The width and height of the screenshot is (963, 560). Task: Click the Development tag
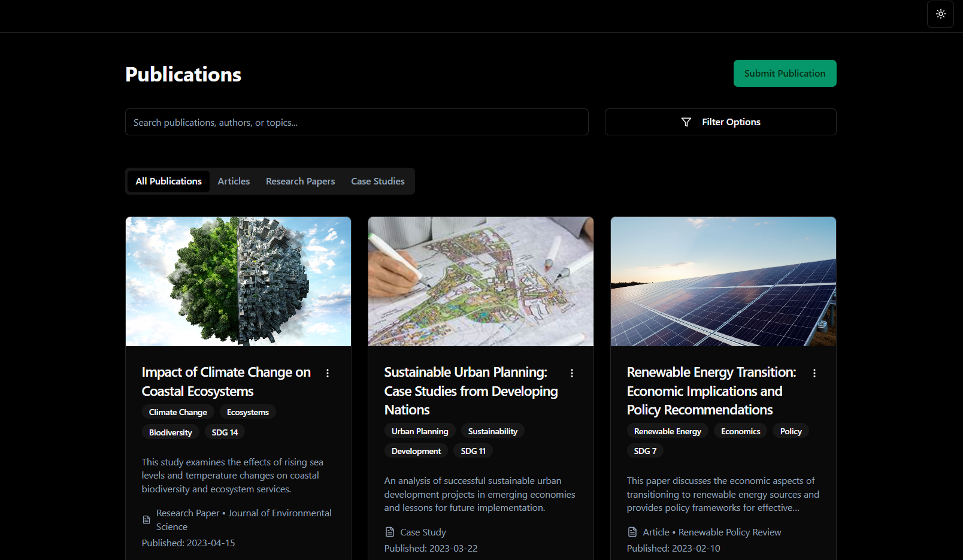click(416, 451)
